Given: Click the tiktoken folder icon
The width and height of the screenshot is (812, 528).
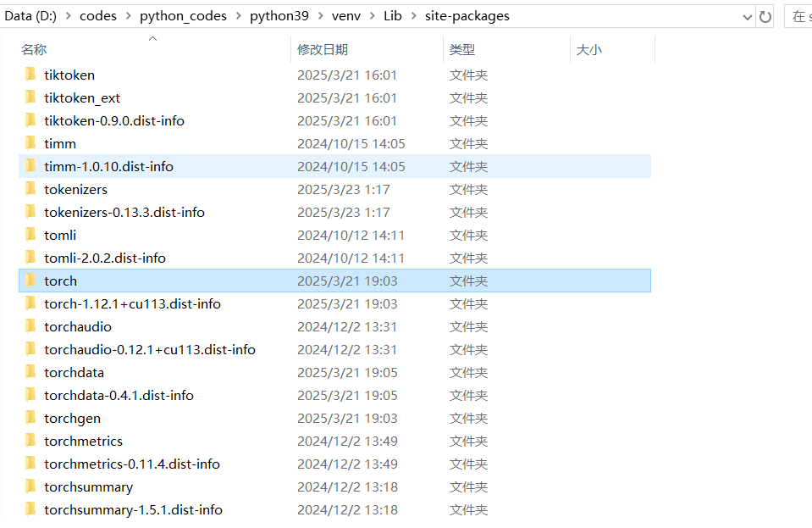Looking at the screenshot, I should [30, 75].
